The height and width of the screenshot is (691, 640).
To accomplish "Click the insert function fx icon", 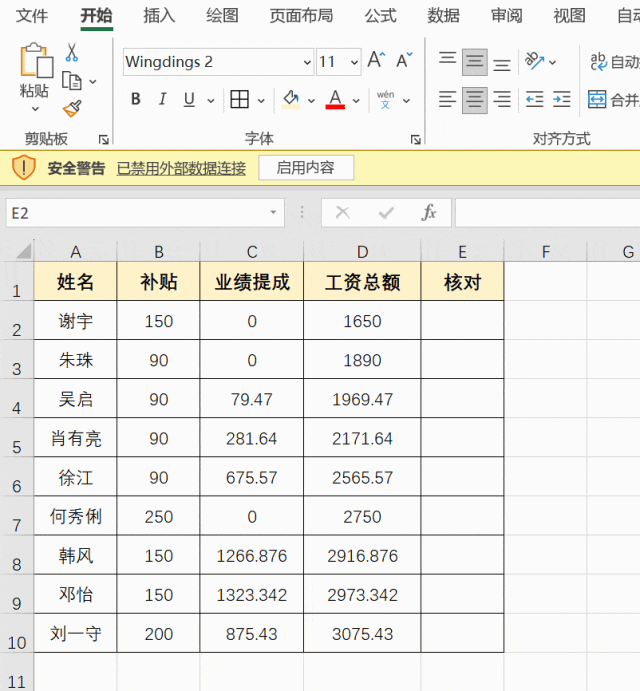I will tap(429, 213).
